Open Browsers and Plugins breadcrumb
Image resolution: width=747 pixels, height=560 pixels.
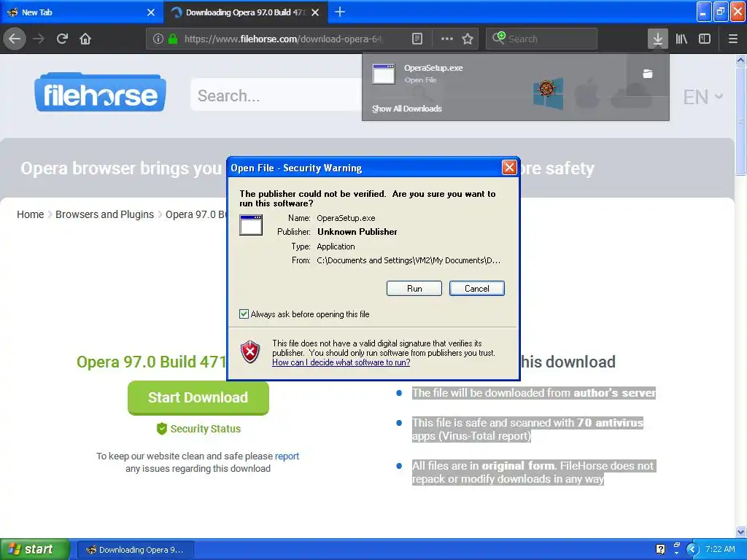(x=104, y=214)
